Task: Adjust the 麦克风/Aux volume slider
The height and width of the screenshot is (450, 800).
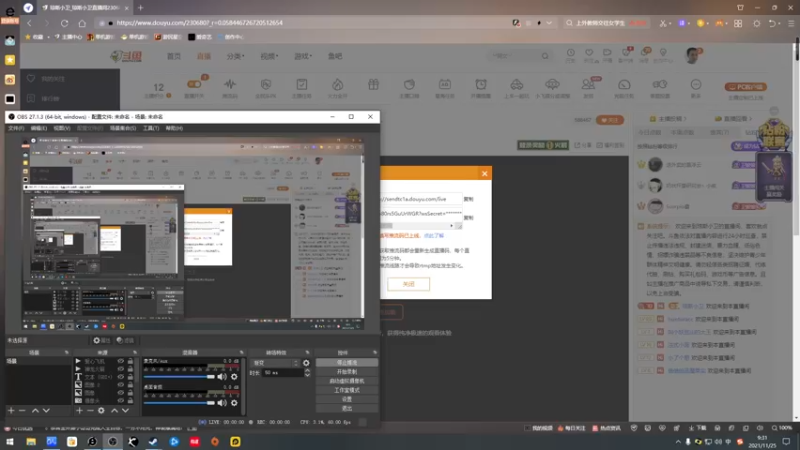Action: [x=179, y=377]
